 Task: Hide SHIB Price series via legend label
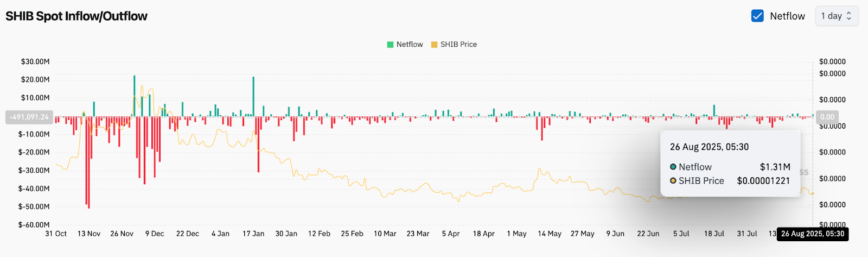click(458, 45)
